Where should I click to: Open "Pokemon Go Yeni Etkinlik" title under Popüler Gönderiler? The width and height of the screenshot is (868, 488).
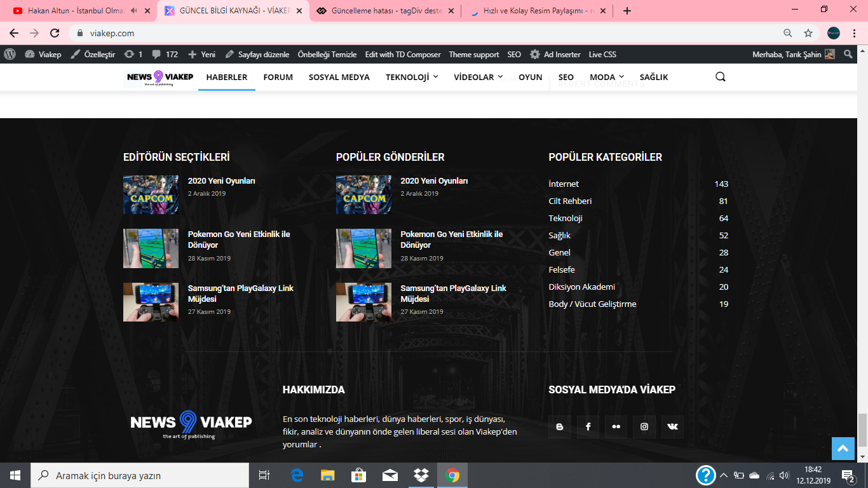(452, 240)
